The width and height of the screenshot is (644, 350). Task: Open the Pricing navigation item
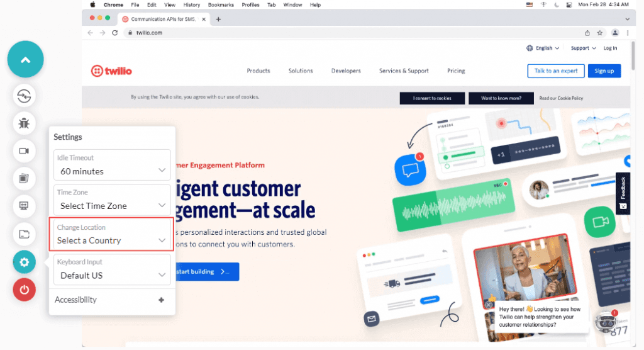coord(456,71)
